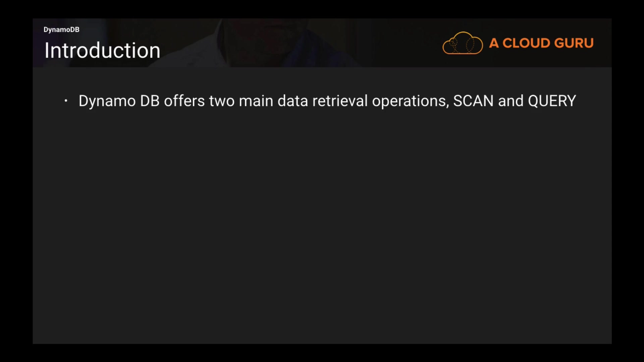Click the word main in the bullet
The width and height of the screenshot is (644, 362).
coord(256,101)
